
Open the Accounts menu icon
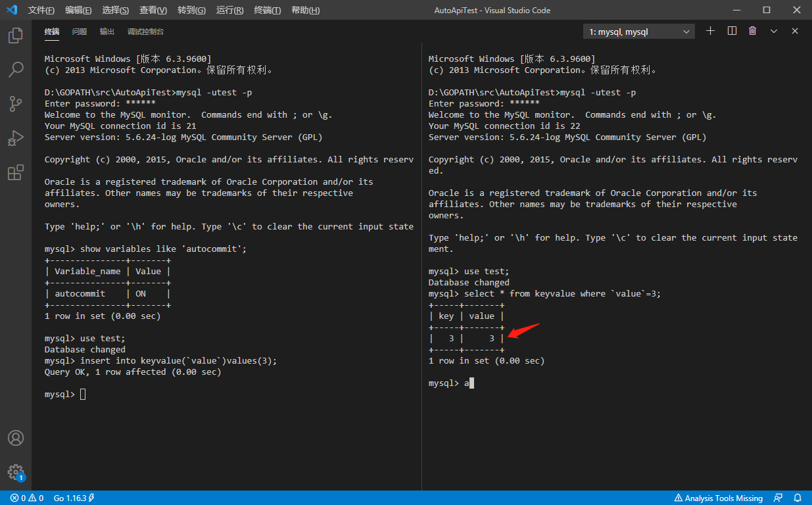(x=16, y=438)
